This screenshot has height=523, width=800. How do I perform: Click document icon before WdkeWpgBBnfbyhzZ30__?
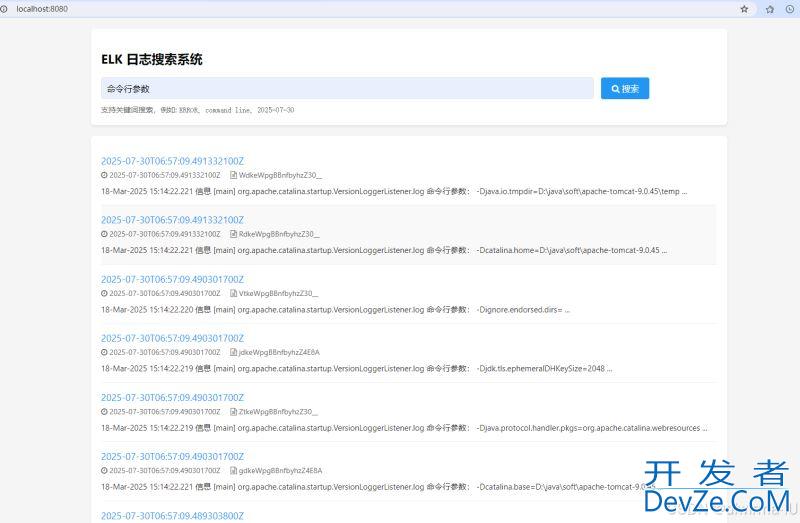pyautogui.click(x=233, y=175)
